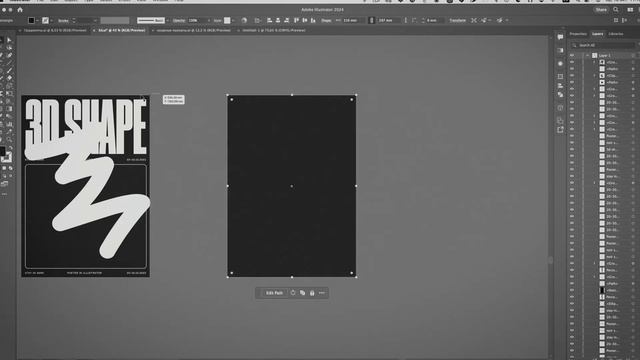The width and height of the screenshot is (640, 360).
Task: Click the Horizontal Align Left icon
Action: (x=269, y=20)
